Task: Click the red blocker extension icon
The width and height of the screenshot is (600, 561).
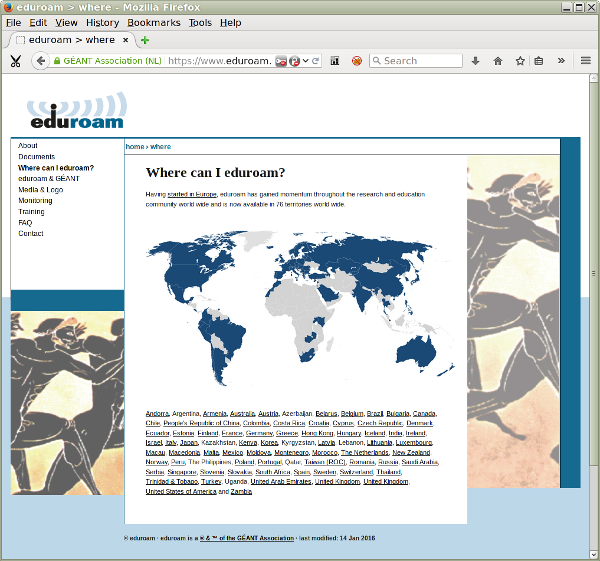Action: tap(357, 61)
